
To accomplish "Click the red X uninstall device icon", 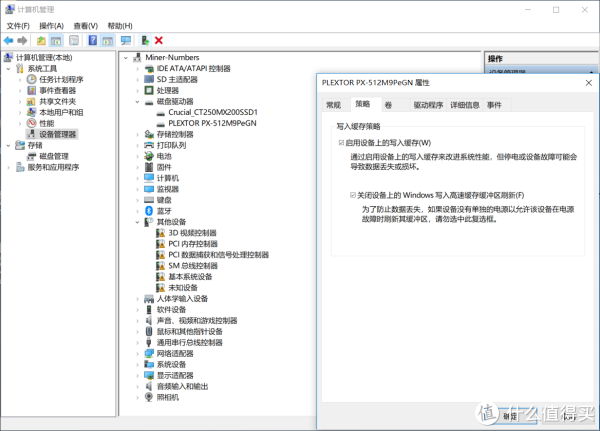I will 159,40.
